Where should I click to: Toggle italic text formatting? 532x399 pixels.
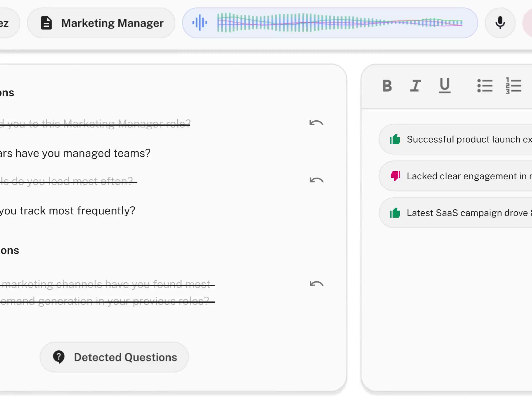[415, 86]
